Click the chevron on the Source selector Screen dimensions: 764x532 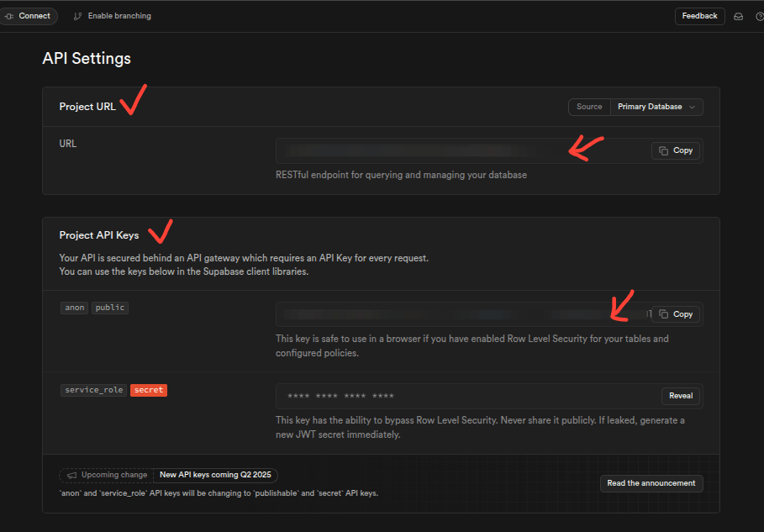[692, 107]
